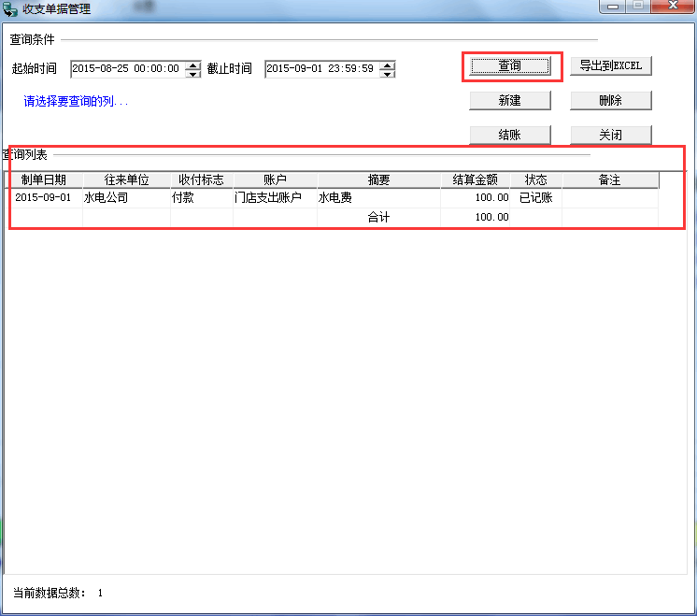This screenshot has width=697, height=616.
Task: Close the 收支单据管理 window
Action: pos(674,7)
